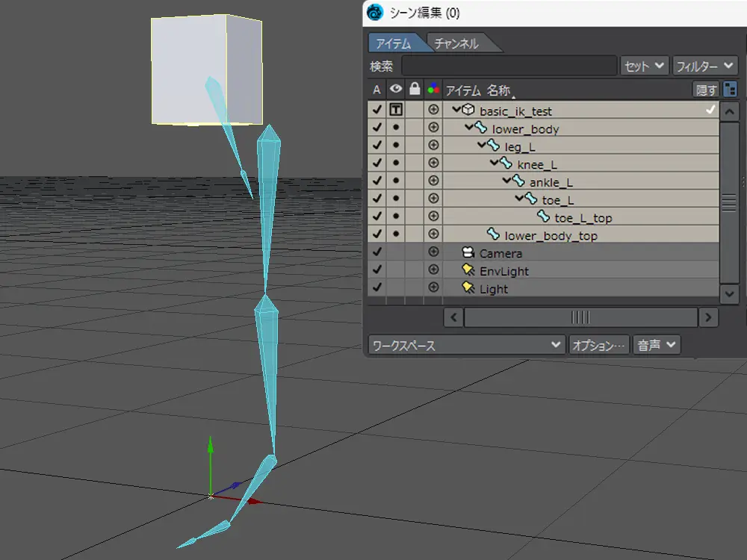Click the lock column header icon
The image size is (747, 560).
click(415, 90)
